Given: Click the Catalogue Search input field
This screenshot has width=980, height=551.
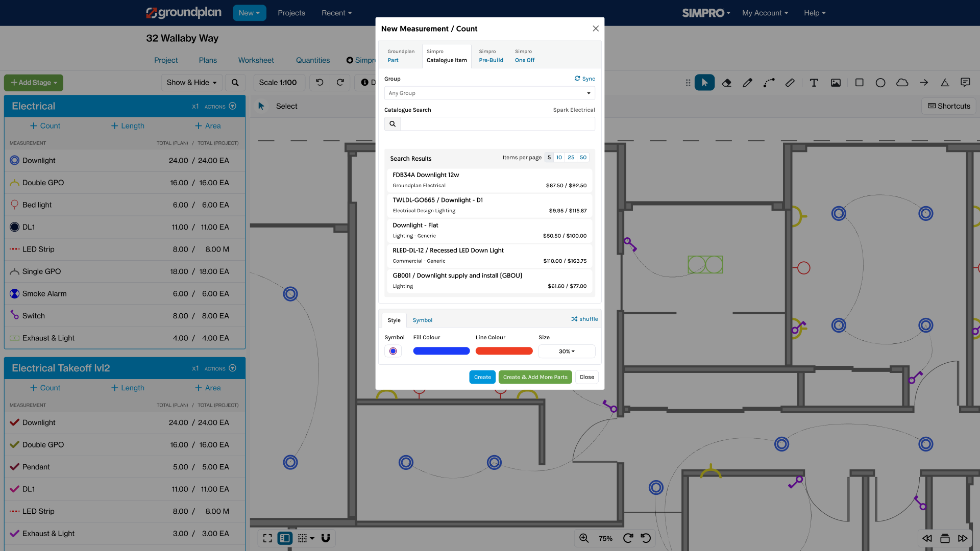Looking at the screenshot, I should click(498, 124).
